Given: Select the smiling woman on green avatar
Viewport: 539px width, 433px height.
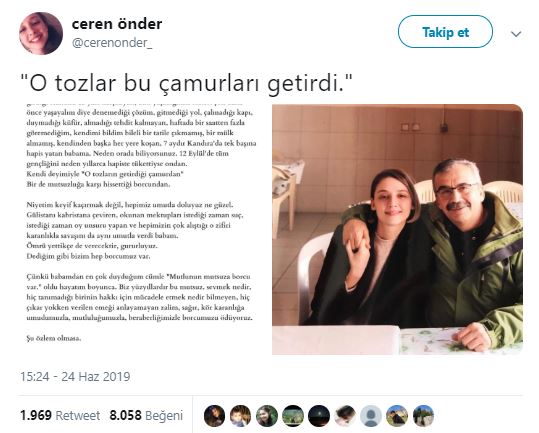Looking at the screenshot, I should (x=267, y=416).
